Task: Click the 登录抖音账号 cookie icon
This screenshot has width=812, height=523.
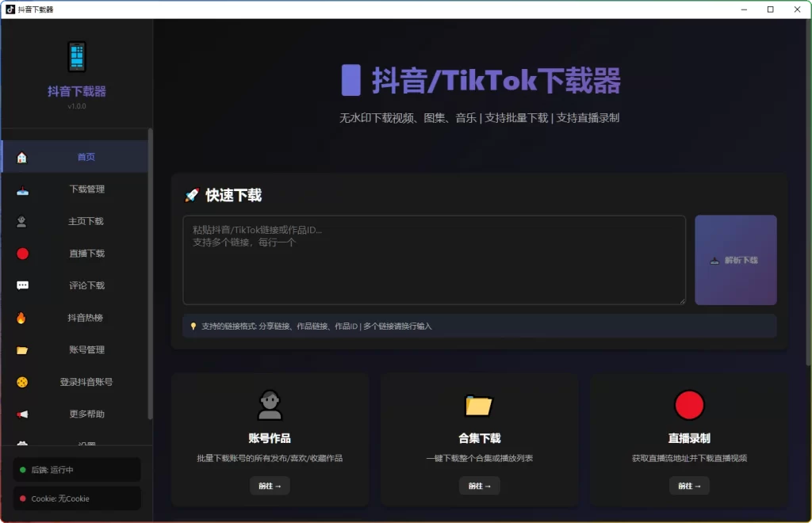Action: click(x=23, y=382)
